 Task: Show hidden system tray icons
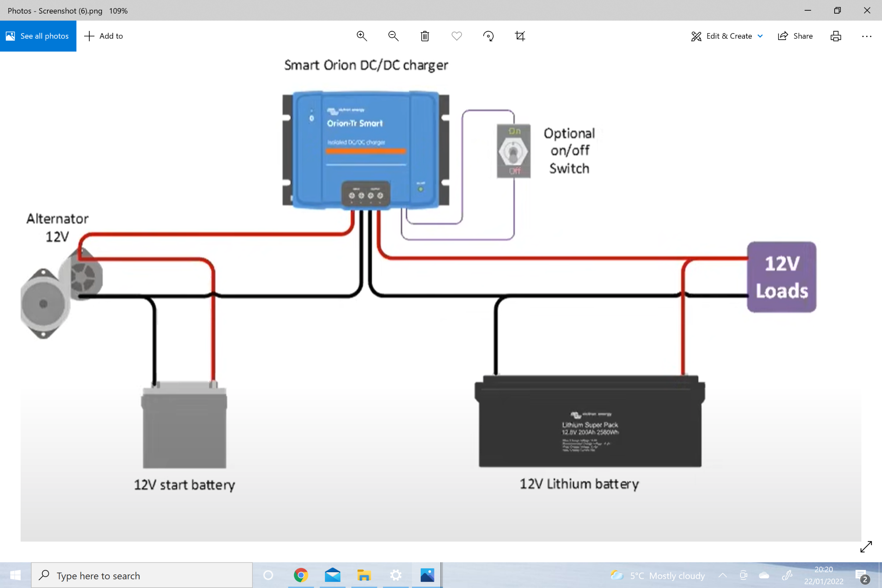(x=722, y=575)
